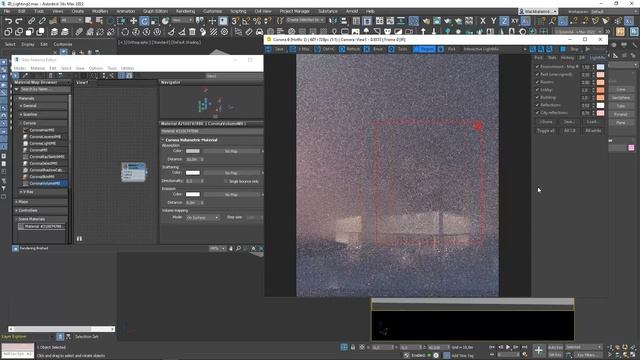Viewport: 640px width, 360px height.
Task: Click the car icon in second toolbar row
Action: [x=260, y=31]
